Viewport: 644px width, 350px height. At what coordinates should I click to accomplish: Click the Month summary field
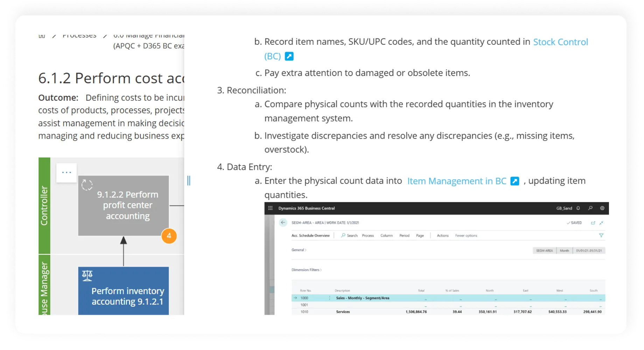[x=564, y=251]
